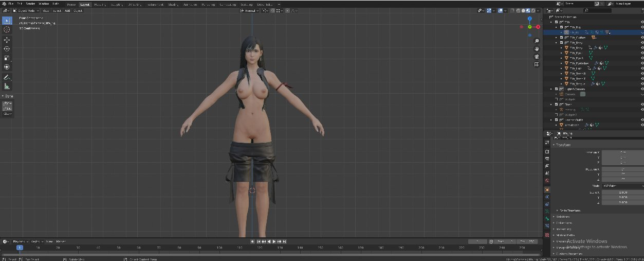The height and width of the screenshot is (261, 644).
Task: Select the Annotate tool
Action: (x=7, y=78)
